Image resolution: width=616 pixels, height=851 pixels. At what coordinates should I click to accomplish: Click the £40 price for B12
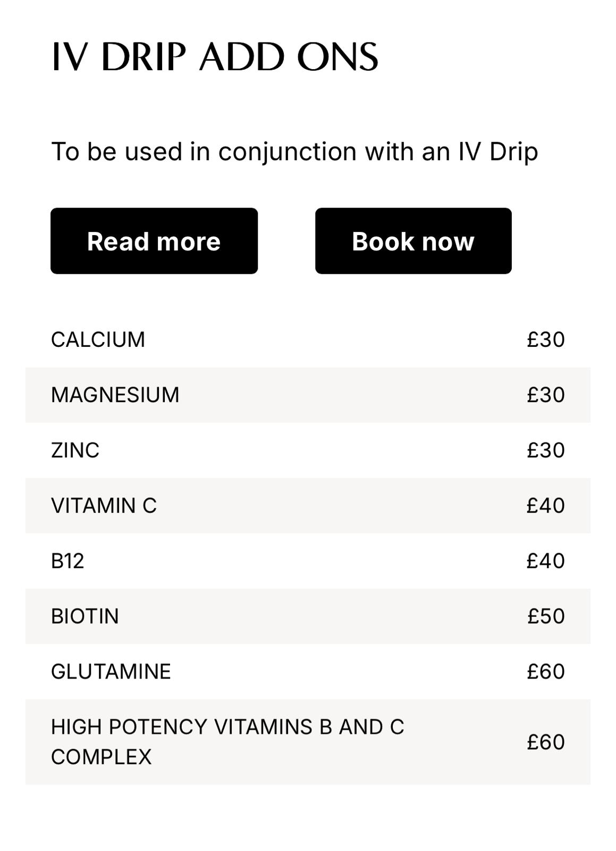[546, 561]
